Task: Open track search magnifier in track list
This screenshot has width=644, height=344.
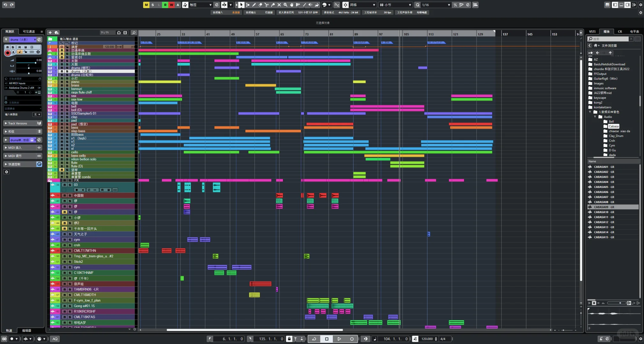Action: [134, 32]
